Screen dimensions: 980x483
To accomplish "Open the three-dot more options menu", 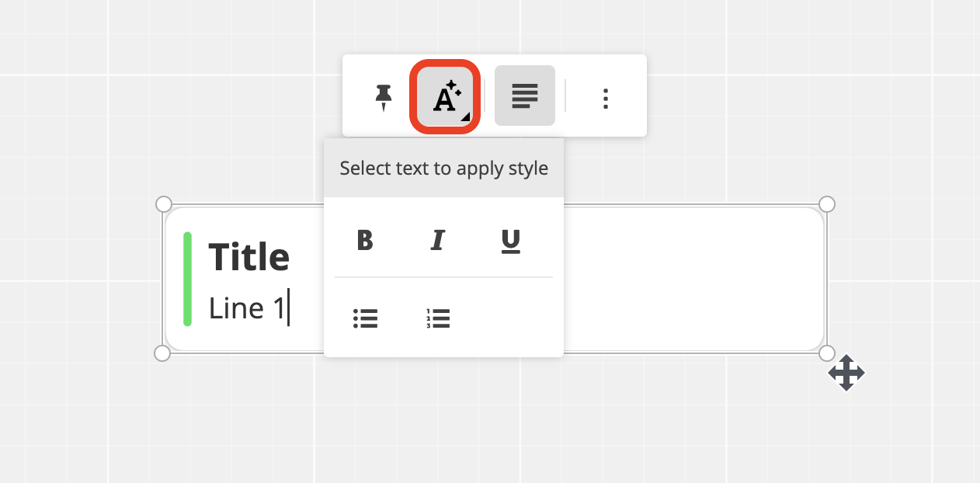I will tap(606, 98).
